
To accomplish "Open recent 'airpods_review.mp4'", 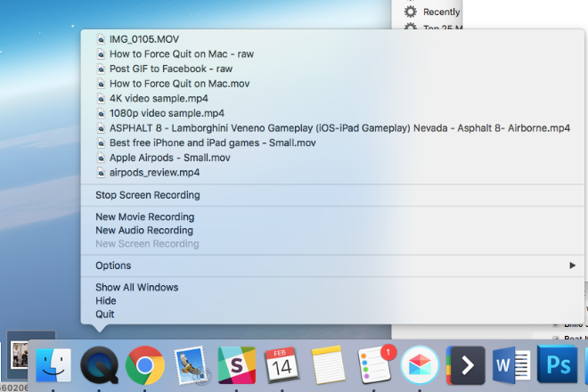I will [x=332, y=173].
